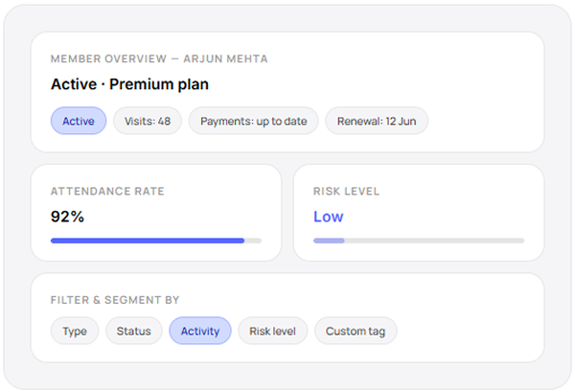The width and height of the screenshot is (575, 392).
Task: Click the Member Overview — Arjun Mehta label
Action: coord(159,59)
